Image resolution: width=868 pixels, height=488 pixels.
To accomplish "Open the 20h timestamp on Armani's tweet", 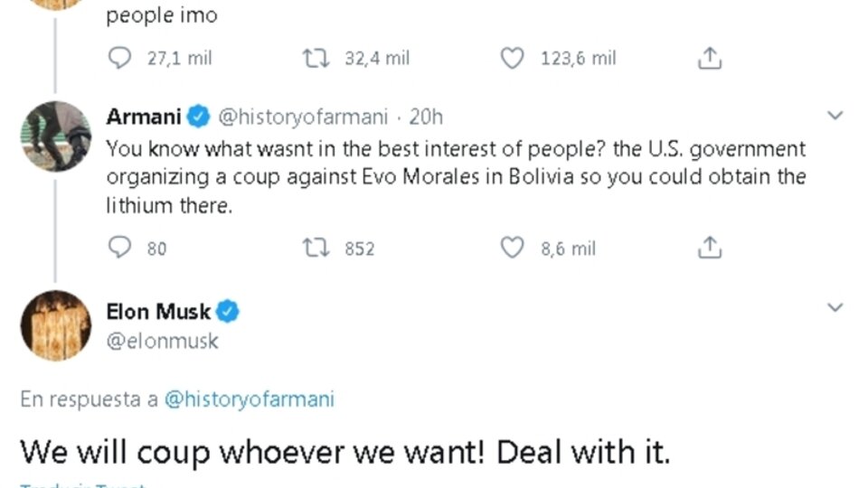I will [x=426, y=117].
